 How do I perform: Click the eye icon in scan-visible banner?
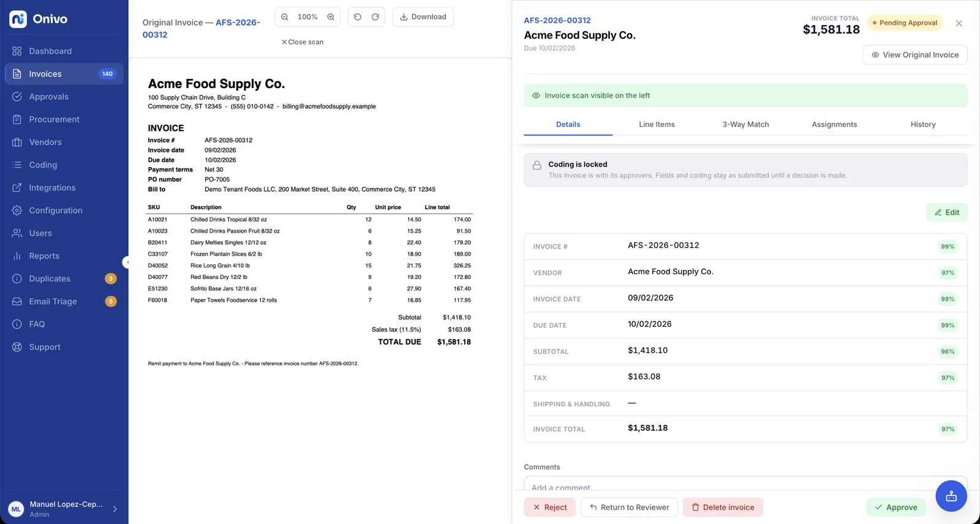point(536,96)
